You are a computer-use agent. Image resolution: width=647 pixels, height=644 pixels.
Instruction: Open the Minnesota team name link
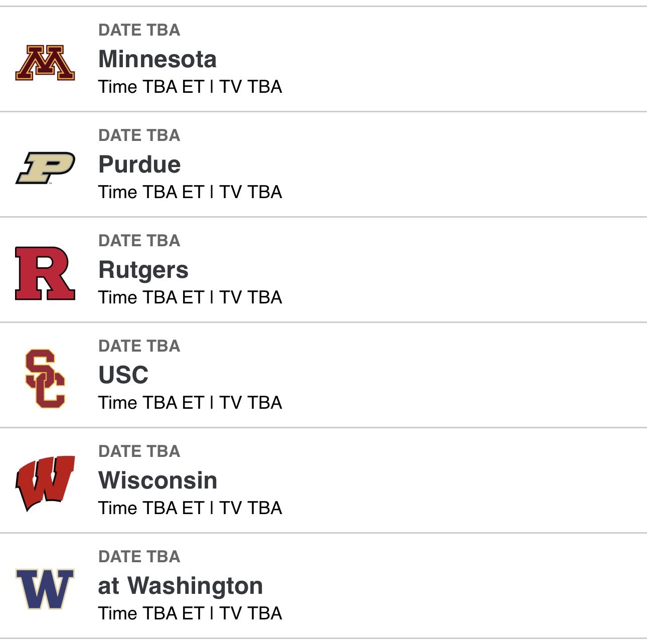pos(157,59)
